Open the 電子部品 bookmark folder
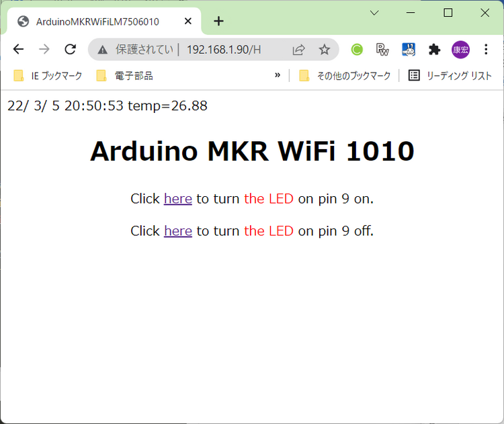Screen dimensions: 504x424 tap(125, 76)
